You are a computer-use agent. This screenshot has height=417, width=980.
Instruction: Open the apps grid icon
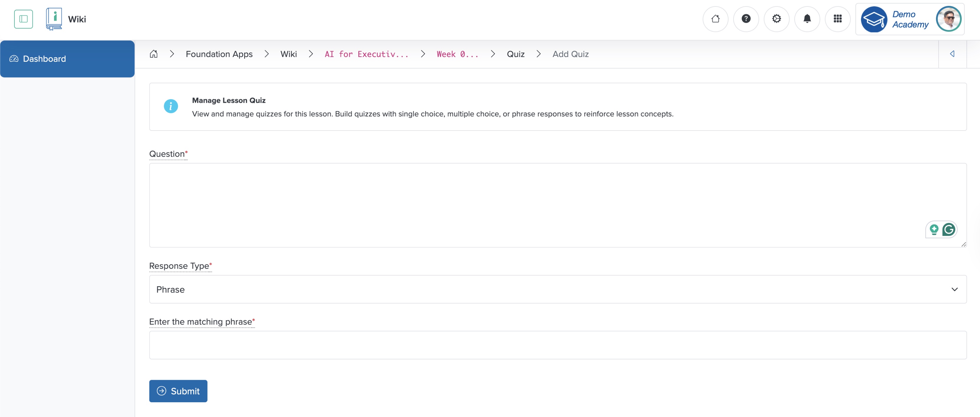[x=838, y=19]
